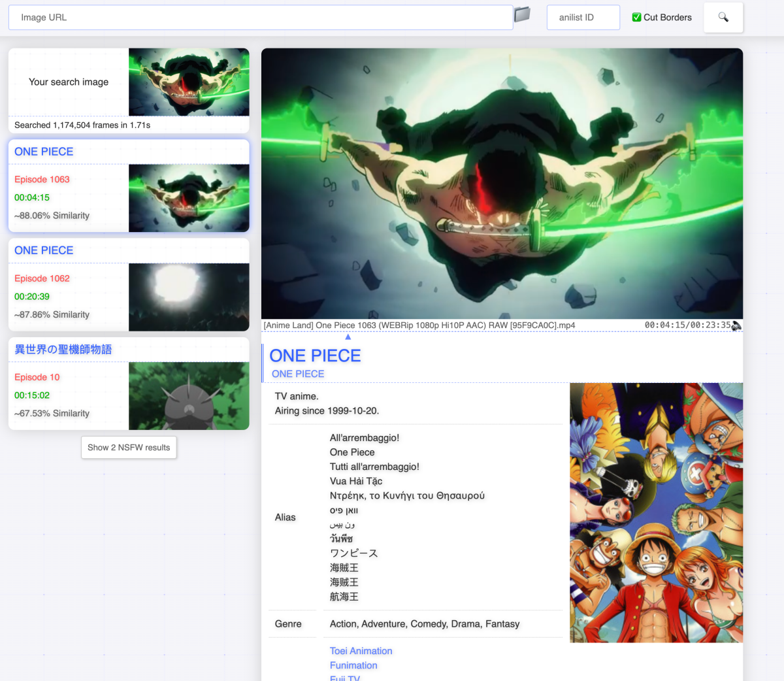The image size is (784, 681).
Task: Open the Episode 1063 result thumbnail
Action: click(189, 198)
